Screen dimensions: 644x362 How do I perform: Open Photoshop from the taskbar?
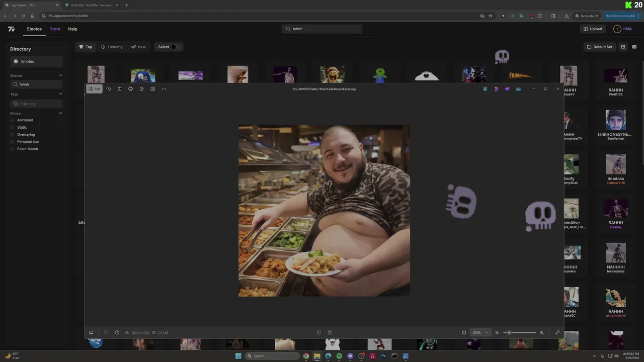pos(383,356)
